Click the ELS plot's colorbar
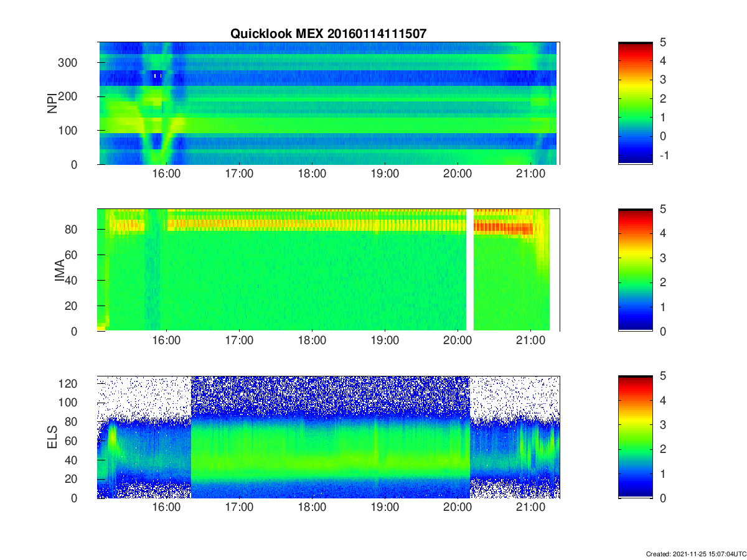The width and height of the screenshot is (747, 560). click(x=636, y=437)
